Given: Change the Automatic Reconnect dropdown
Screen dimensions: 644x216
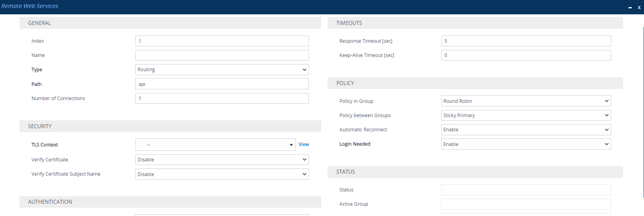Looking at the screenshot, I should click(526, 130).
